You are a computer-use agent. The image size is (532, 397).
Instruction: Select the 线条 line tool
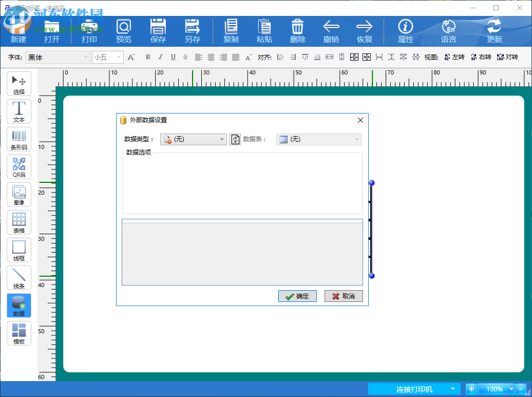19,278
